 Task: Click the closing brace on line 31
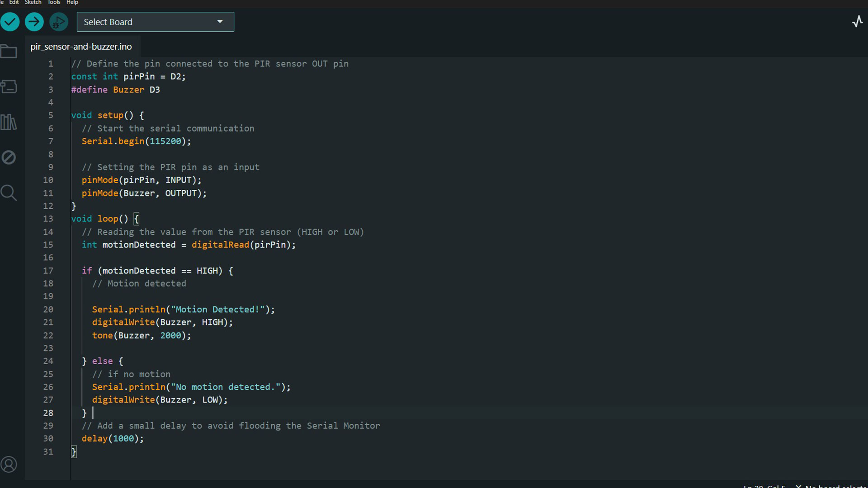(74, 451)
